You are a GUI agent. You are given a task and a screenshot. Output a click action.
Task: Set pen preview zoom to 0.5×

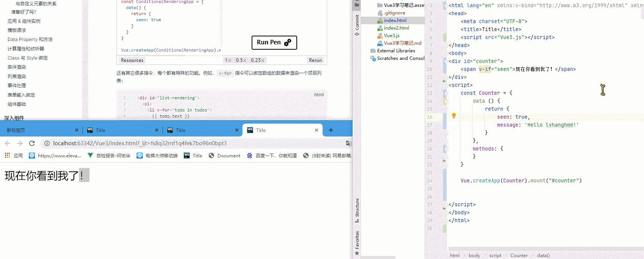[x=241, y=60]
